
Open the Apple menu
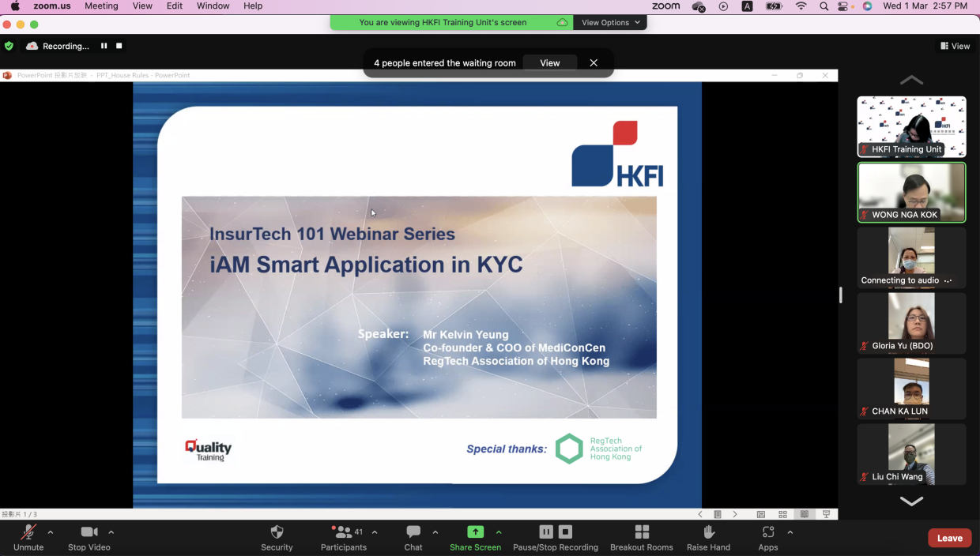(15, 6)
